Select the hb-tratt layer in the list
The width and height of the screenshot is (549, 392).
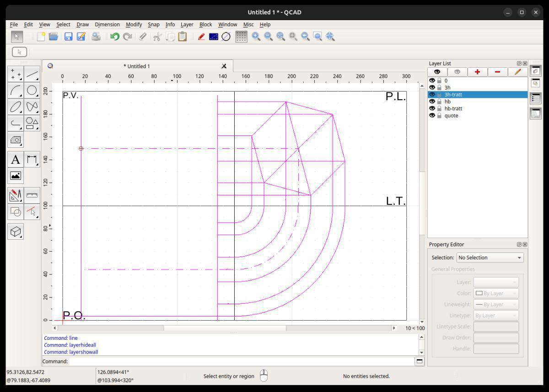tap(453, 108)
